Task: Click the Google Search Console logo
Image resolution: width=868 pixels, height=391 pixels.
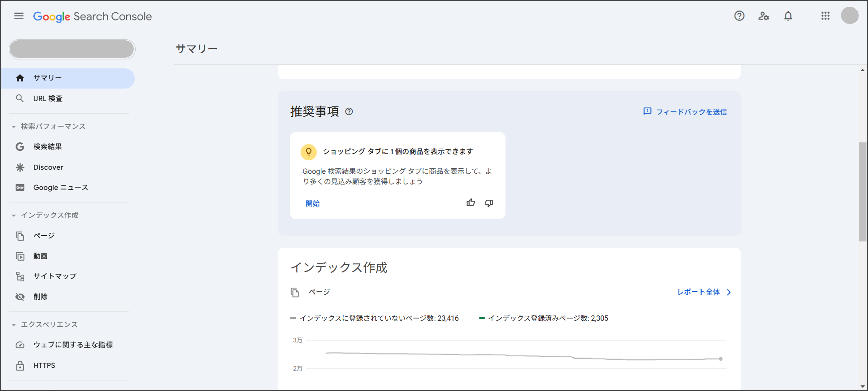Action: click(92, 16)
